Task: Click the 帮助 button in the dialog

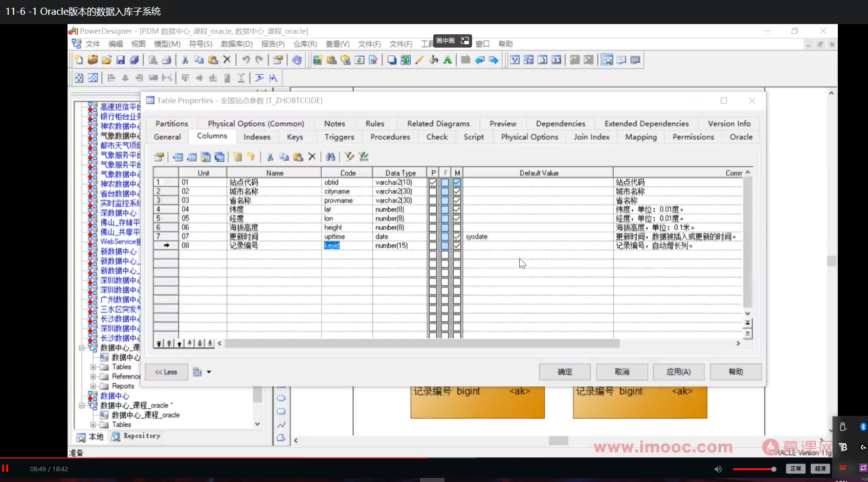Action: pyautogui.click(x=736, y=372)
